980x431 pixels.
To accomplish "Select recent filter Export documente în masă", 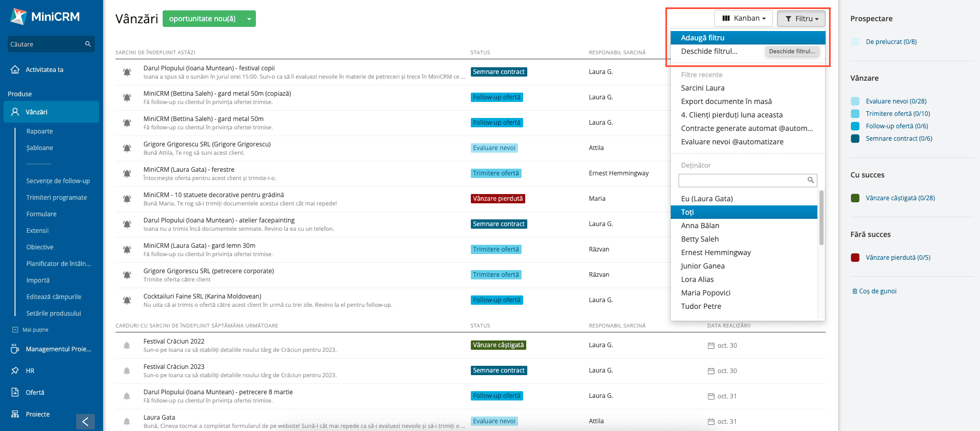I will click(726, 101).
